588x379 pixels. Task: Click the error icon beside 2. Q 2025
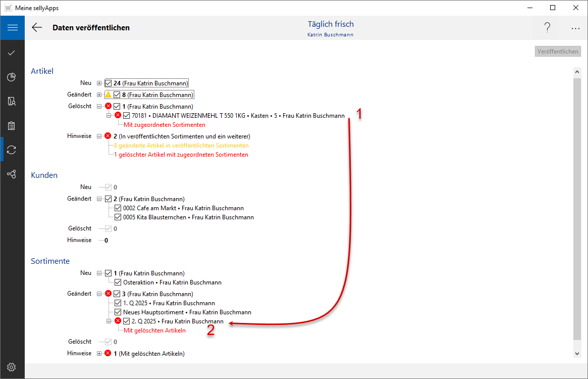(118, 321)
